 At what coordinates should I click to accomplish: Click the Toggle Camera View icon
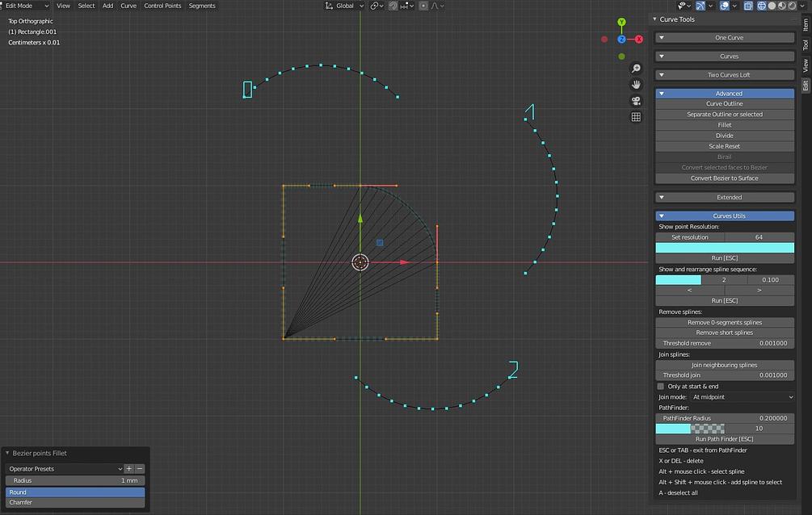[x=636, y=100]
